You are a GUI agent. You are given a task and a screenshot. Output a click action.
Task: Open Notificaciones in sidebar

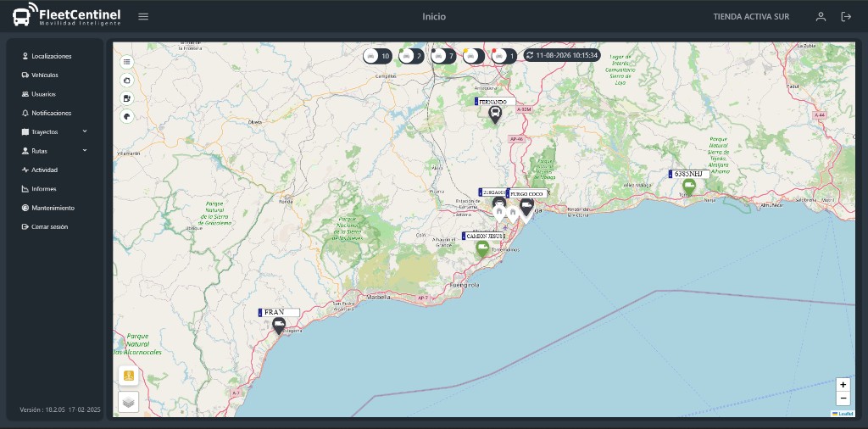point(47,113)
